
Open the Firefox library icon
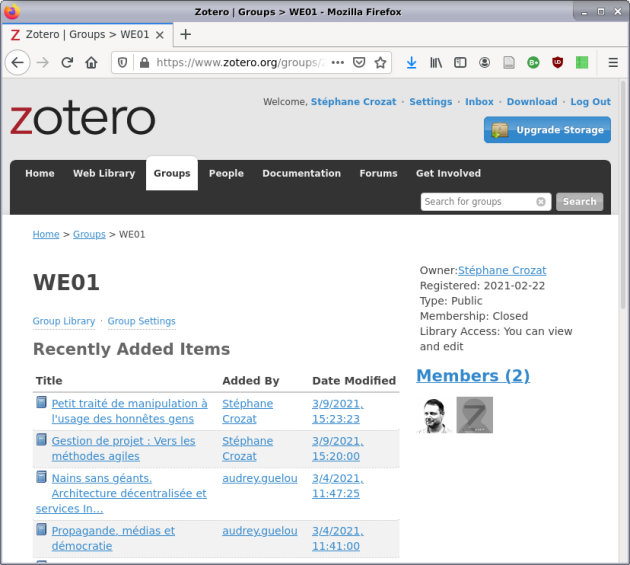(436, 62)
